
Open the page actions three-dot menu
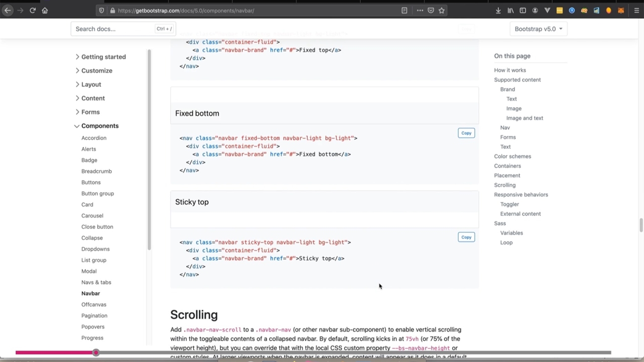point(420,11)
